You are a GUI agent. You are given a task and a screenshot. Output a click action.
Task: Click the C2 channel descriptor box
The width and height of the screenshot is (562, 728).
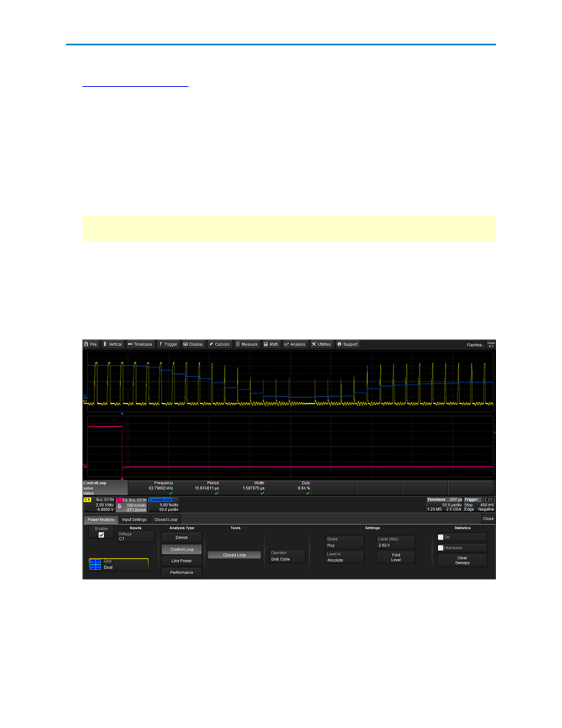click(131, 505)
